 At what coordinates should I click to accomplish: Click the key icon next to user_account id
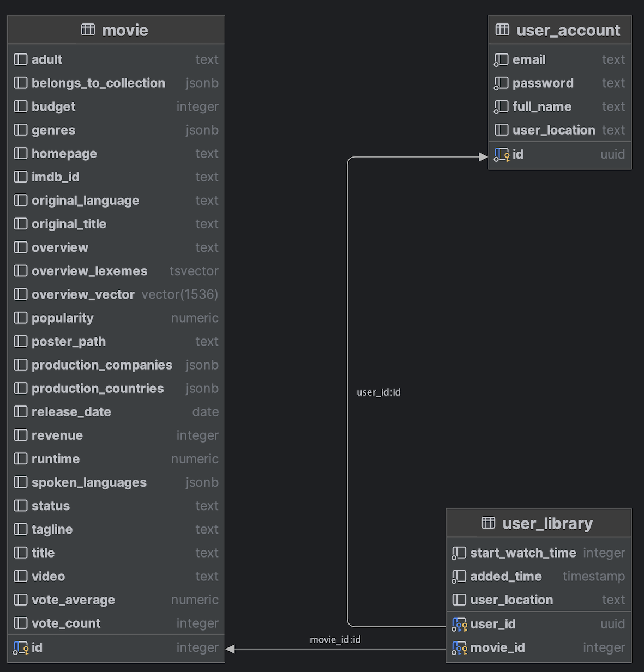pos(501,154)
